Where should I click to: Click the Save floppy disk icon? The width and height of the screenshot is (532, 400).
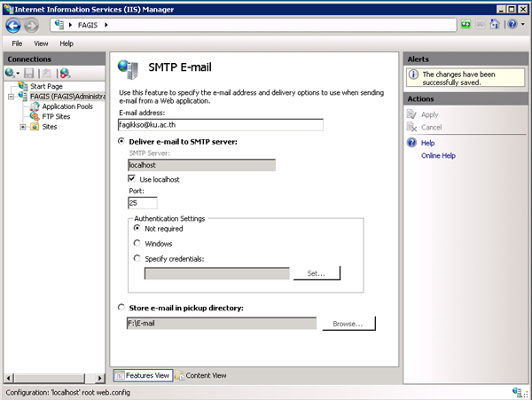(x=29, y=73)
